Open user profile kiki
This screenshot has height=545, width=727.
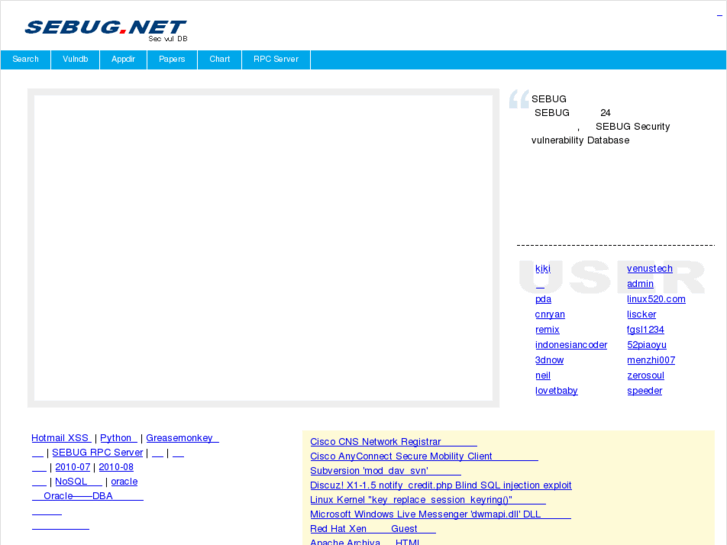tap(543, 269)
